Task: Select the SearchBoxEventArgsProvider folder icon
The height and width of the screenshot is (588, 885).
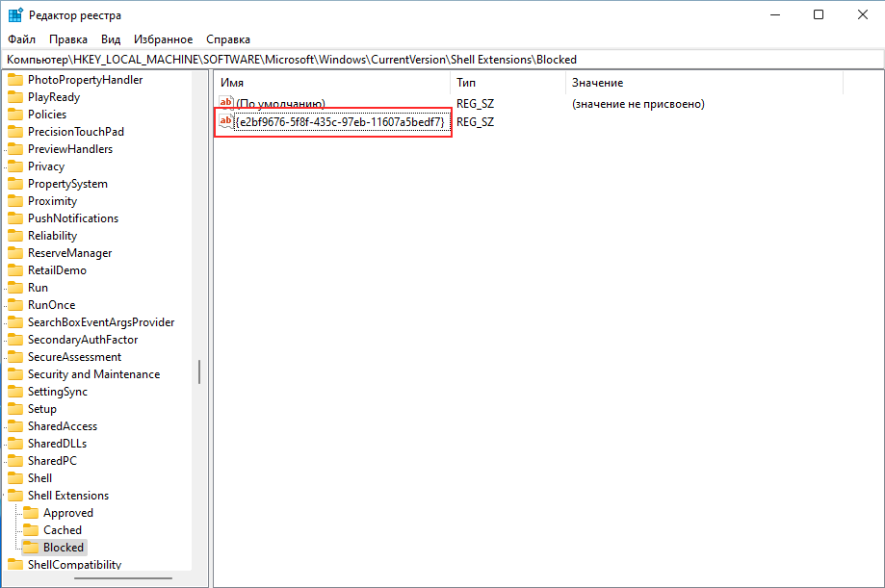Action: pyautogui.click(x=15, y=322)
